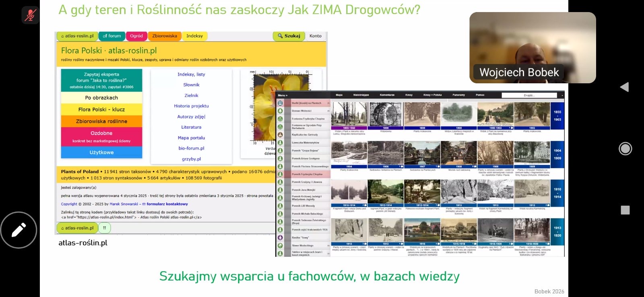
Task: Open the dropdown arrow beside Znajdź field
Action: (x=562, y=95)
